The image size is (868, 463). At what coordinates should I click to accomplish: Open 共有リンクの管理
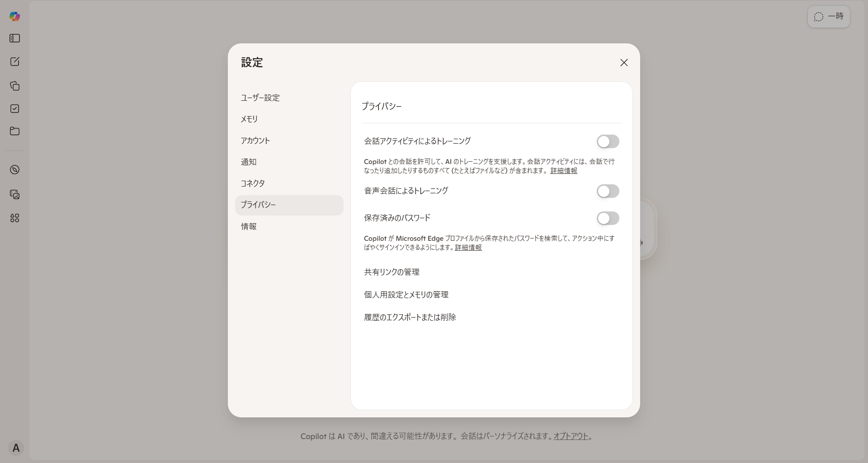pos(392,272)
